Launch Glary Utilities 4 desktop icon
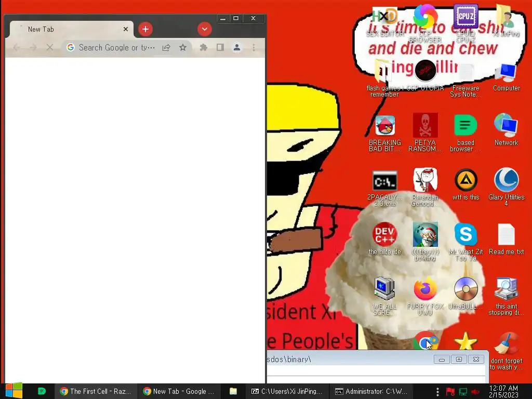Viewport: 532px width, 399px height. click(x=506, y=187)
